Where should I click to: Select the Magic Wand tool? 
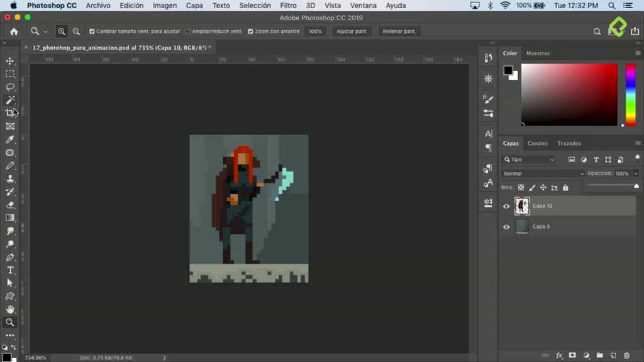10,100
